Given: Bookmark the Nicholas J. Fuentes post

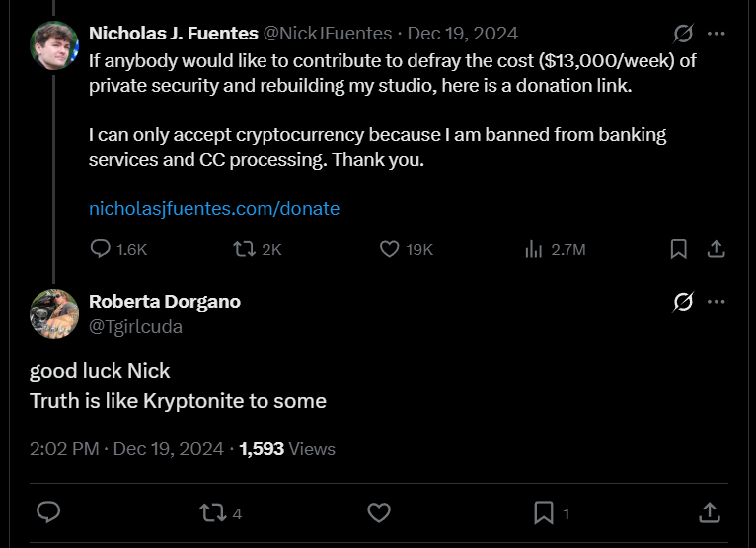Looking at the screenshot, I should (679, 249).
